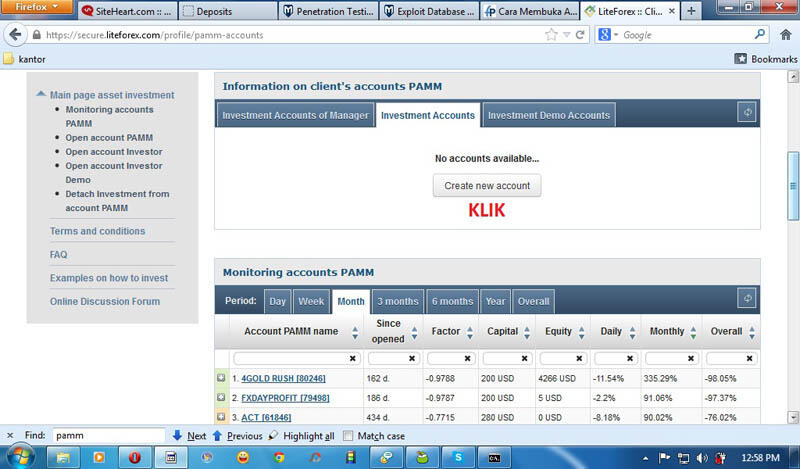Go back with the browser back arrow

coord(15,35)
